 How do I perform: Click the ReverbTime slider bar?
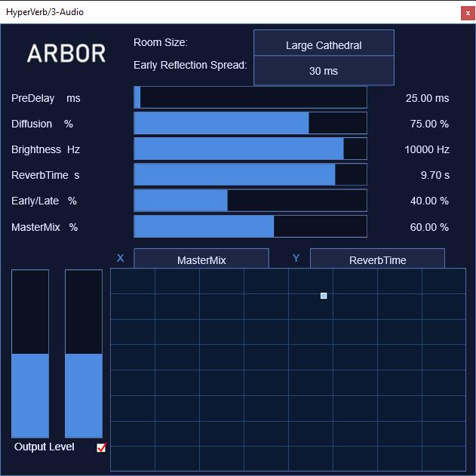coord(250,174)
